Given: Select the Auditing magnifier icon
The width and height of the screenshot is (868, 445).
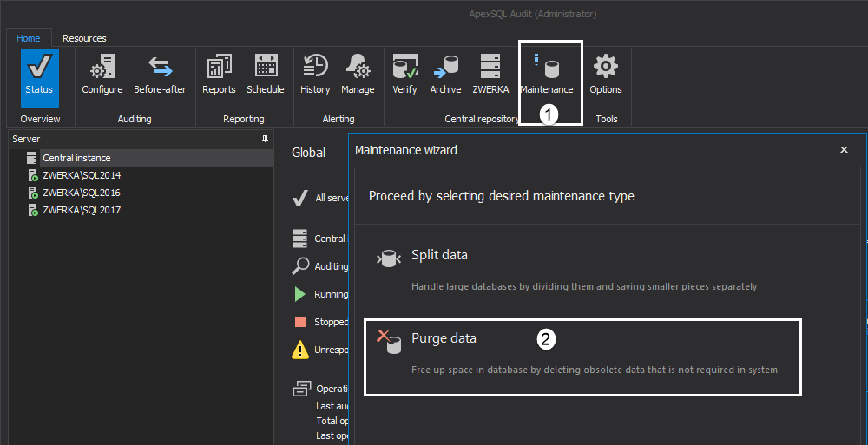Looking at the screenshot, I should [x=299, y=266].
